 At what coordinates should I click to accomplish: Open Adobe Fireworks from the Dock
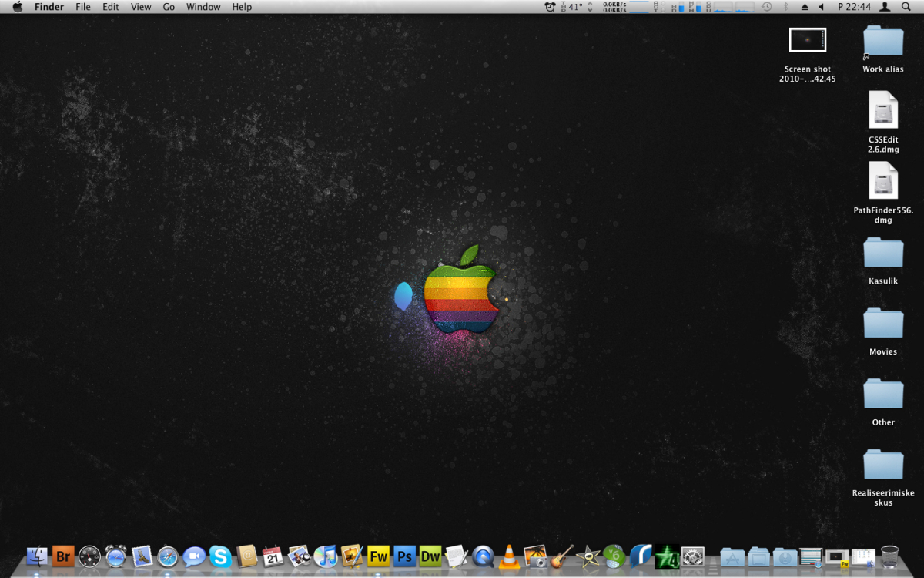(378, 556)
